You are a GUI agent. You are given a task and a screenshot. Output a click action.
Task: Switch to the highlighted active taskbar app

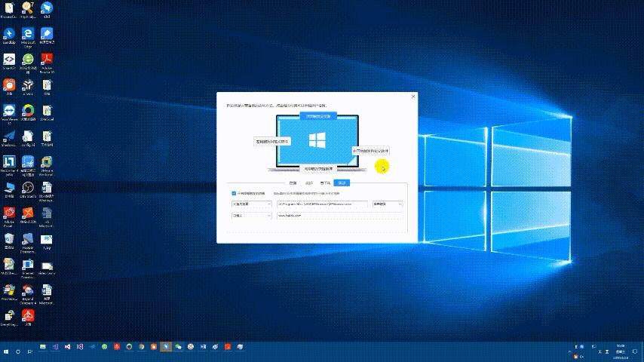[166, 347]
